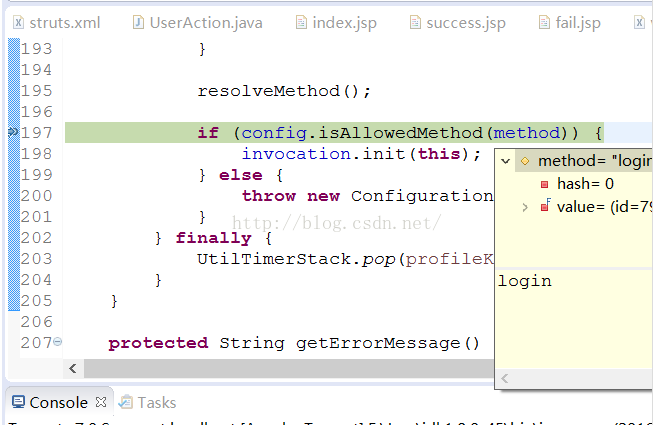Click the index.jsp file icon
This screenshot has width=654, height=425.
point(301,23)
